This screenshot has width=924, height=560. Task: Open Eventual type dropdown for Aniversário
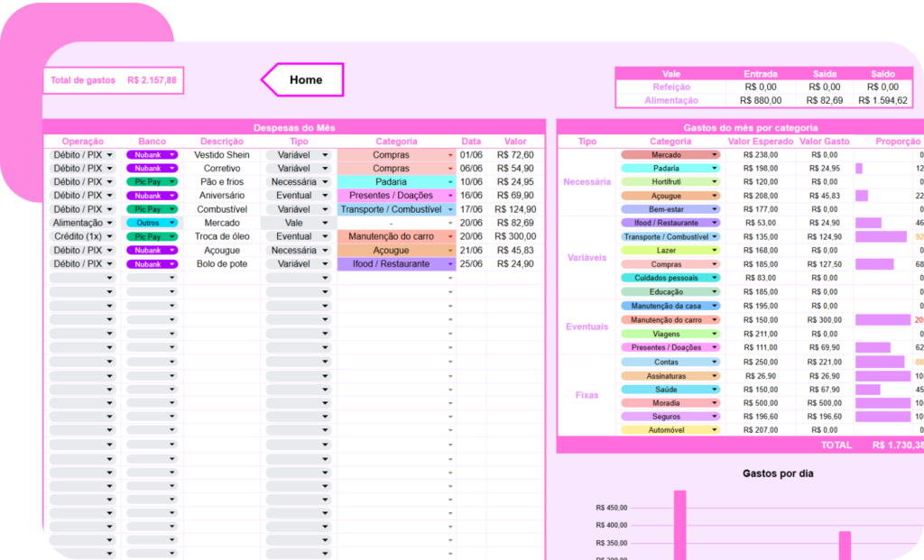298,196
